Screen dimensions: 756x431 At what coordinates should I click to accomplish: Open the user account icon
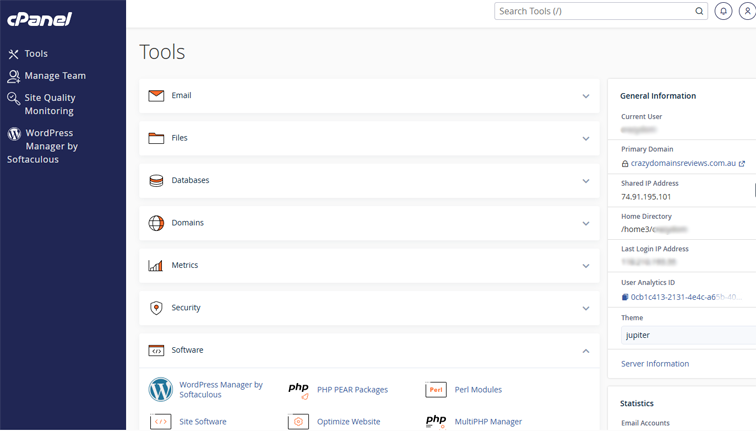[747, 11]
